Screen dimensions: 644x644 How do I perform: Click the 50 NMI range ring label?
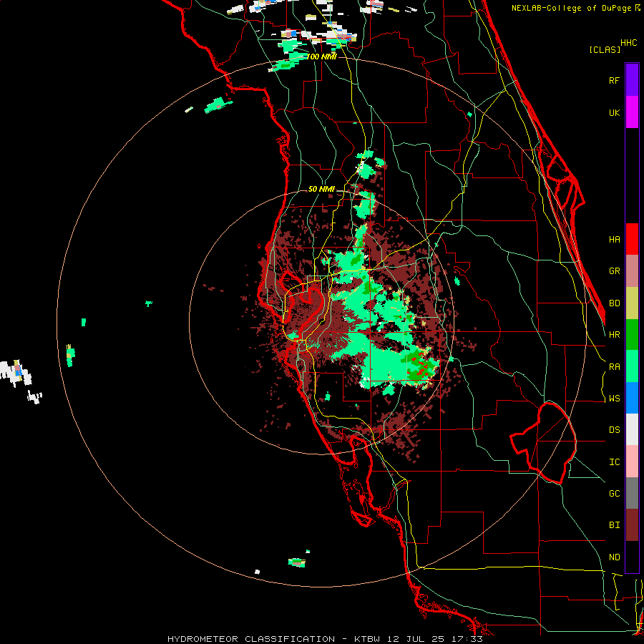pos(321,189)
